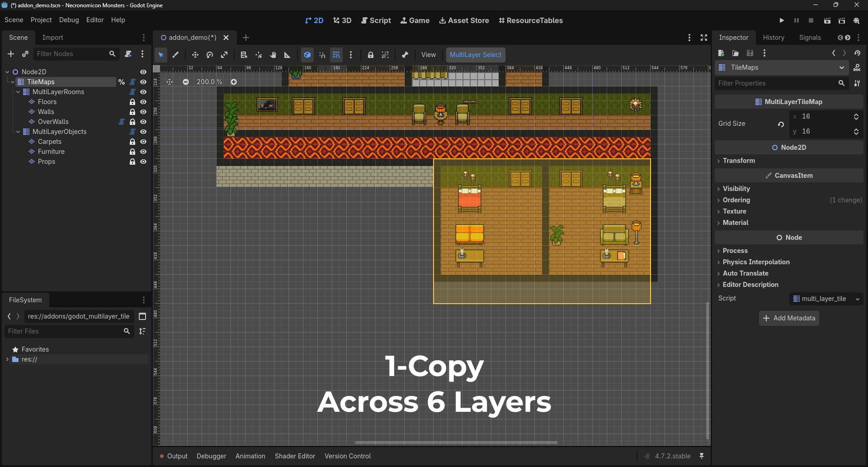868x467 pixels.
Task: Open the Inspector history clock icon
Action: 857,53
